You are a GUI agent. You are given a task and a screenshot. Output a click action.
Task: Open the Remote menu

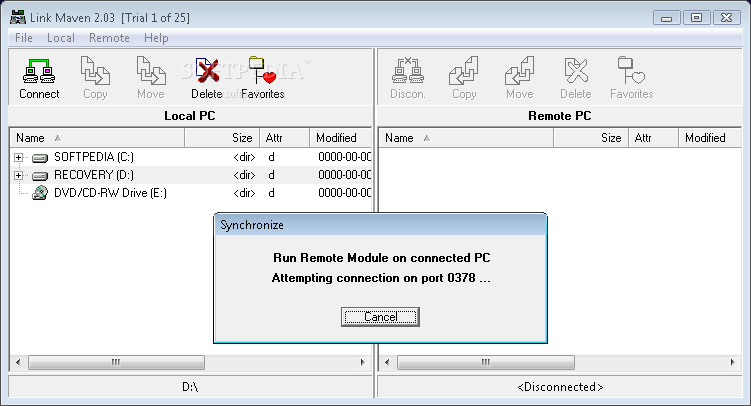coord(109,38)
